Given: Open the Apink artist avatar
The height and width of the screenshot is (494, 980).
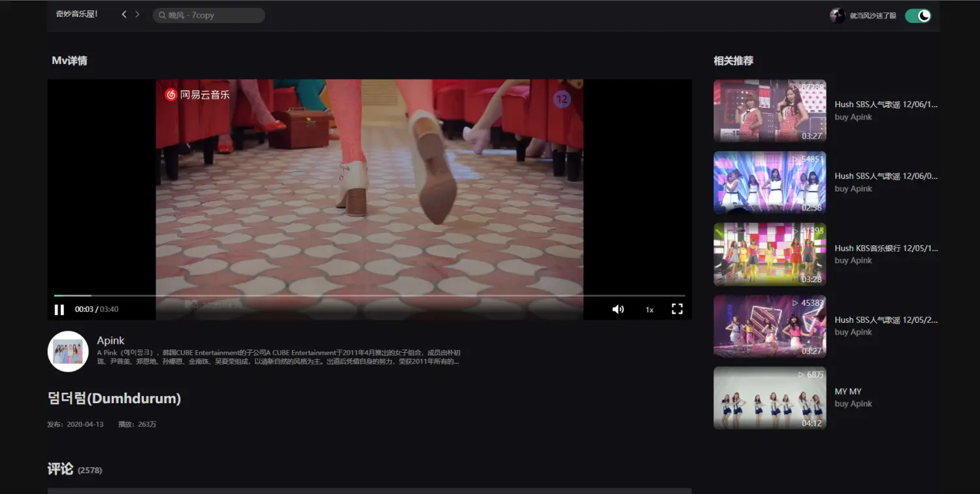Looking at the screenshot, I should [68, 352].
